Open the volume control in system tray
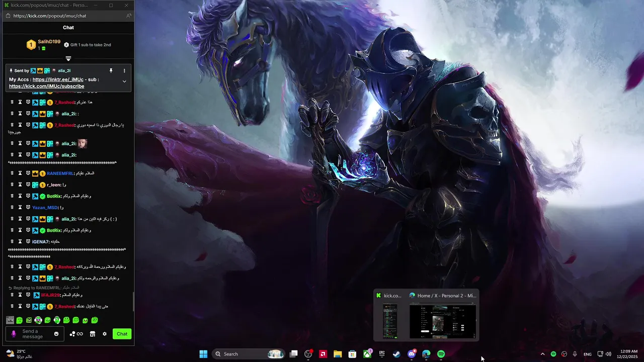644x362 pixels. pyautogui.click(x=608, y=354)
